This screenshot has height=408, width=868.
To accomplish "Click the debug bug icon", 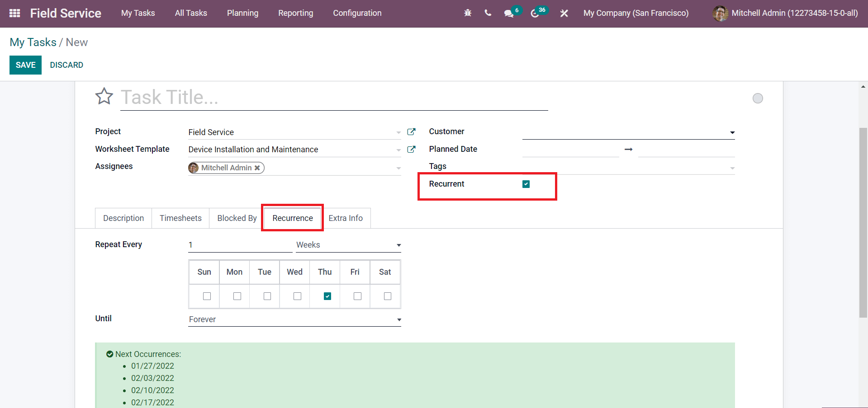I will (468, 13).
